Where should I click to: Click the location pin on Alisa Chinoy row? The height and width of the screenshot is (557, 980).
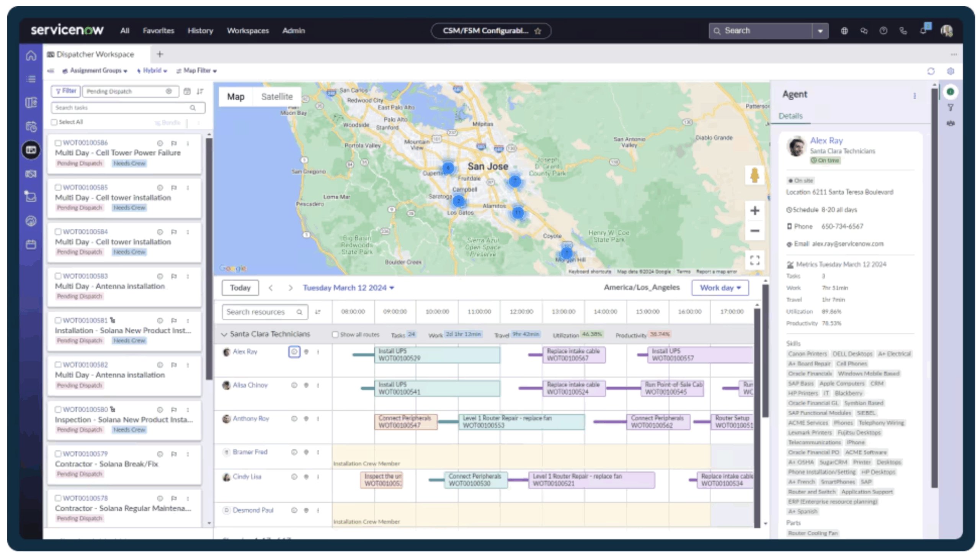(x=306, y=385)
